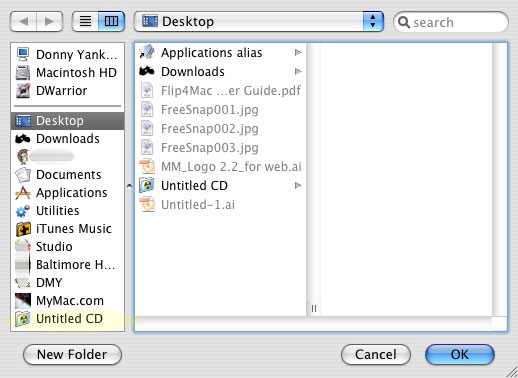Select Documents icon in sidebar
The height and width of the screenshot is (378, 518).
(23, 175)
